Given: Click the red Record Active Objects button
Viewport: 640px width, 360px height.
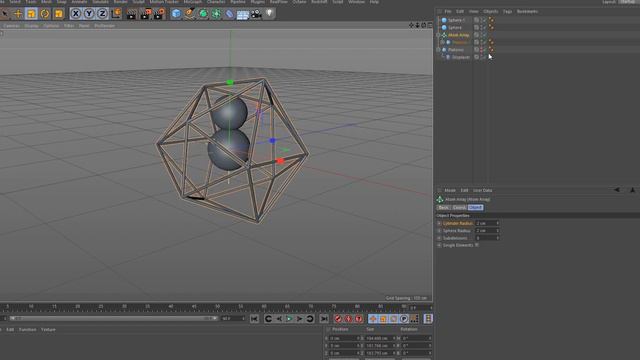Looking at the screenshot, I should click(x=338, y=319).
